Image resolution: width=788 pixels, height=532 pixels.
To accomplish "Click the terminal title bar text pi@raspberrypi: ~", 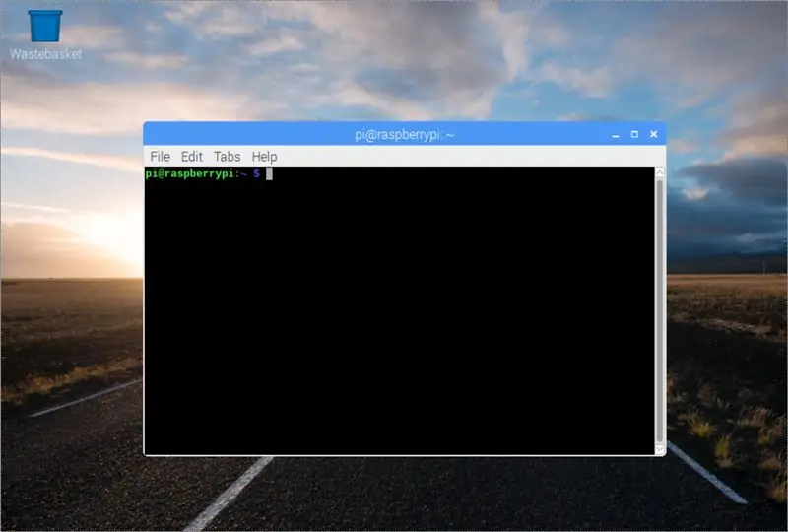I will [405, 135].
